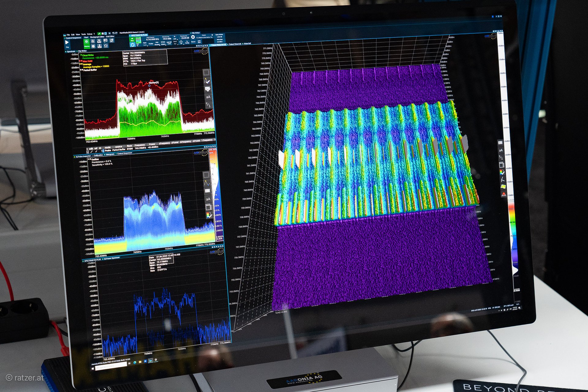Toggle the blue power button of SPECTRAN V6

point(132,45)
